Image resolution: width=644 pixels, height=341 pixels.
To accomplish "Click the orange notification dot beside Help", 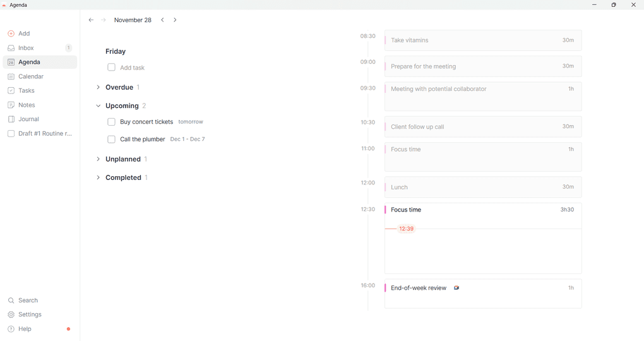I will [x=68, y=329].
